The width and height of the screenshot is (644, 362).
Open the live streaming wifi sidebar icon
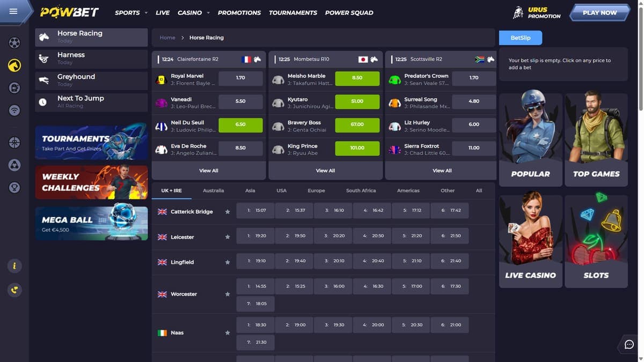pyautogui.click(x=14, y=110)
